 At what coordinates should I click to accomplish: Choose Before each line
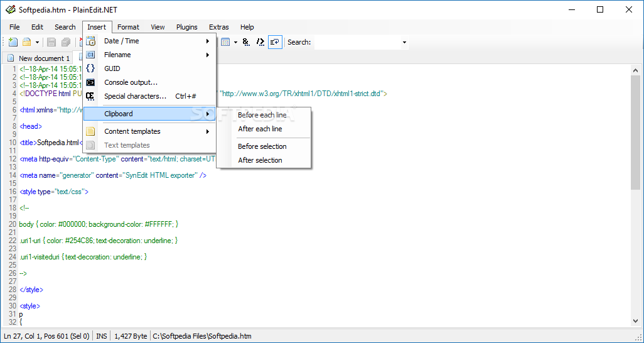point(264,115)
